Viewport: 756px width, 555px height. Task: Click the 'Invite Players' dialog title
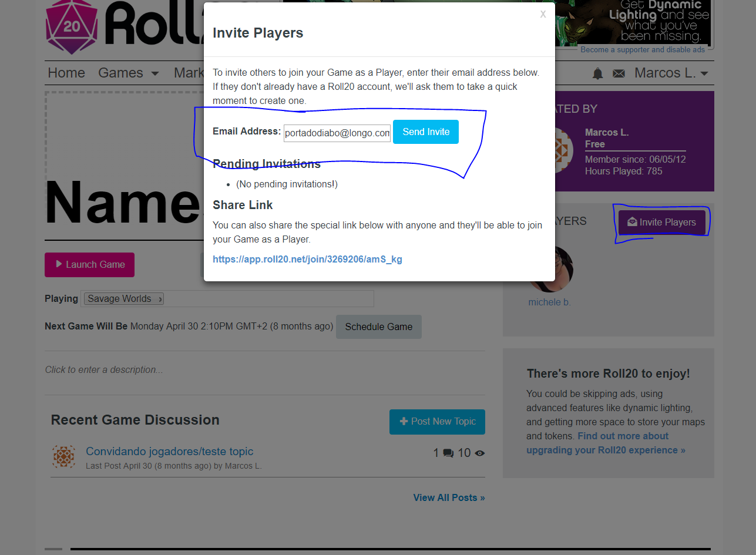258,33
